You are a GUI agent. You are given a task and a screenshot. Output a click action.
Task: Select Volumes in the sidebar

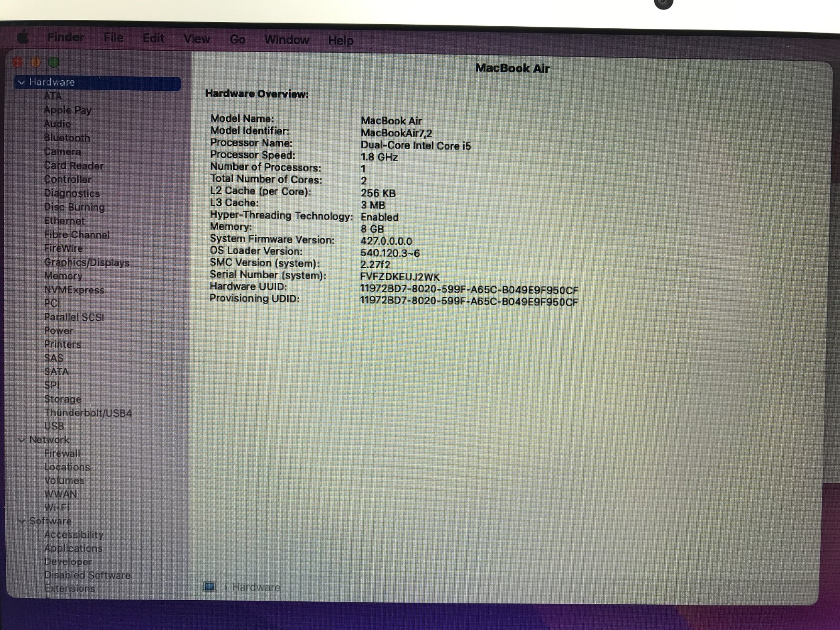coord(64,481)
